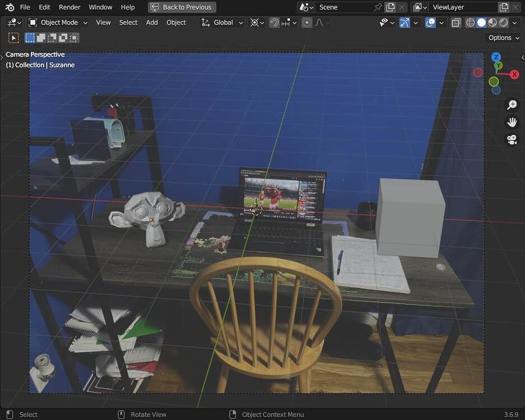The width and height of the screenshot is (525, 420).
Task: Click the ViewLayer name field
Action: [x=463, y=7]
